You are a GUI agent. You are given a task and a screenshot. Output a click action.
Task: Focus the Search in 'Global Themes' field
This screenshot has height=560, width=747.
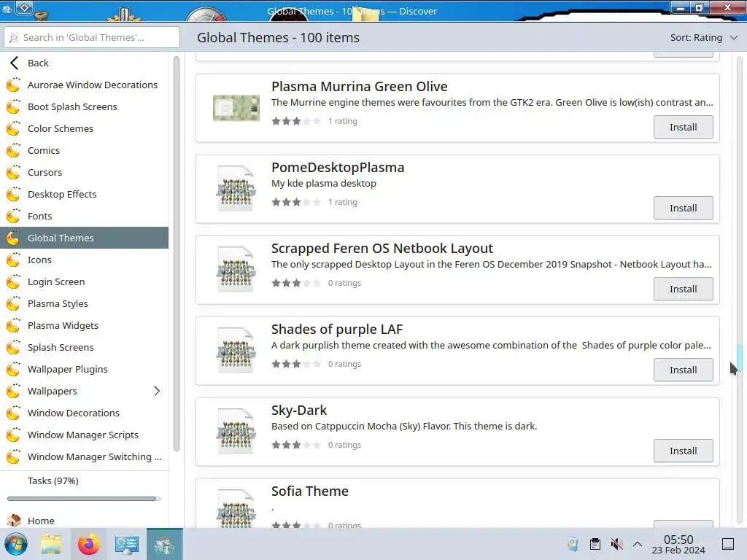tap(92, 37)
